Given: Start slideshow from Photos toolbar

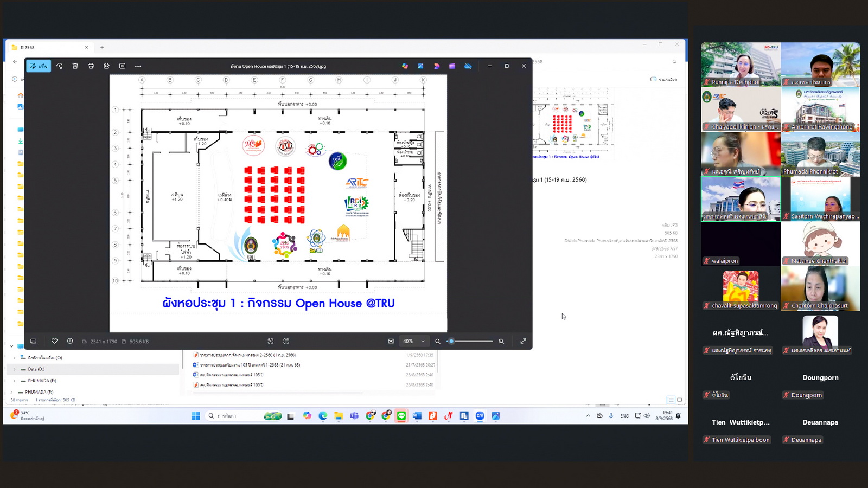Looking at the screenshot, I should tap(123, 66).
